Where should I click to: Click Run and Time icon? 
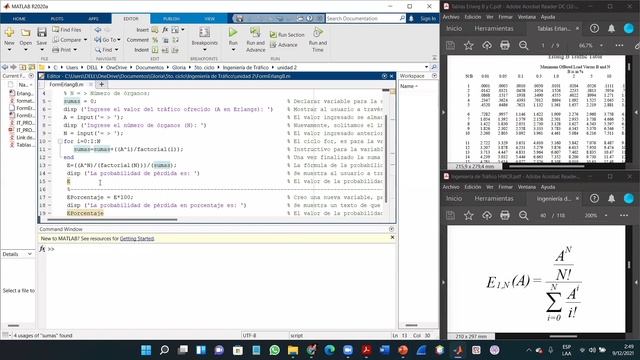coord(318,32)
